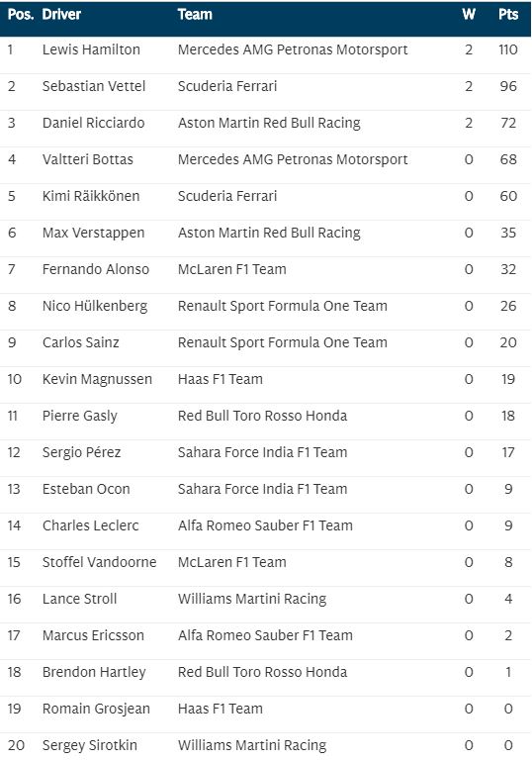Select Williams Martini Racing beside Lance Stroll
Viewport: 532px width, 761px height.
(x=252, y=599)
